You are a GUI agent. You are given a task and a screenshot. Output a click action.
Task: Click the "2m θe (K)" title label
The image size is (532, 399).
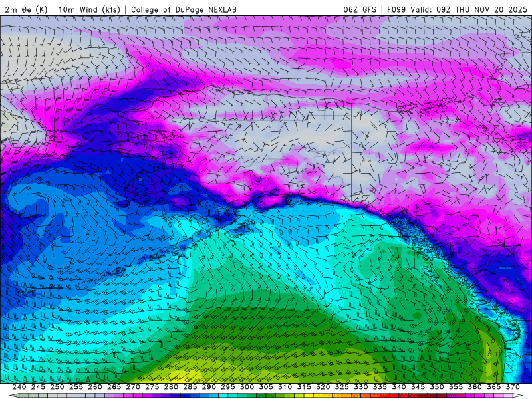click(x=26, y=9)
